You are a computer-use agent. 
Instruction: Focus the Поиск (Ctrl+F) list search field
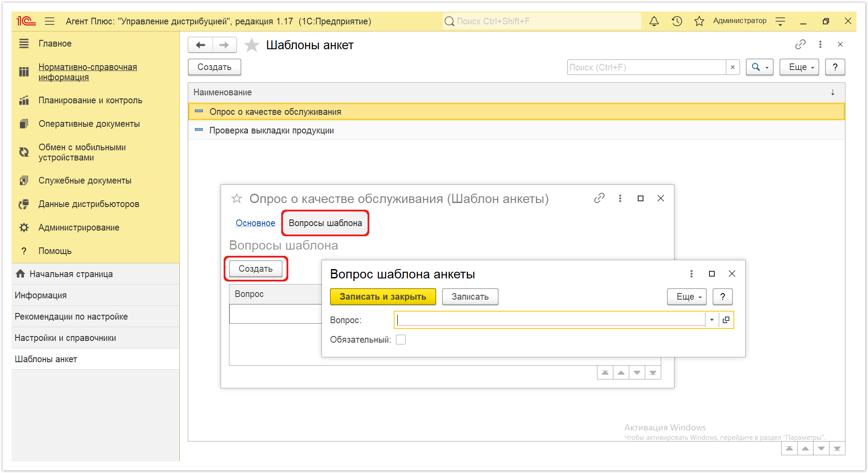click(647, 67)
